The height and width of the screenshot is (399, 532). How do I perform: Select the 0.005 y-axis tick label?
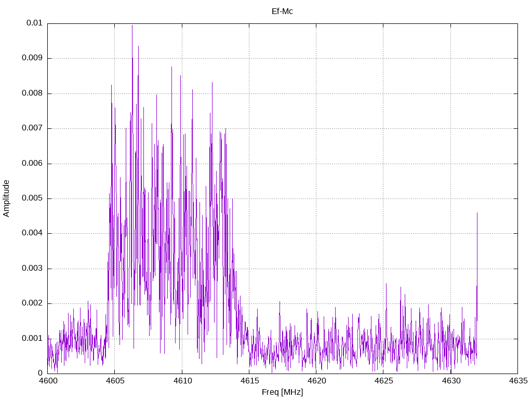coord(32,198)
